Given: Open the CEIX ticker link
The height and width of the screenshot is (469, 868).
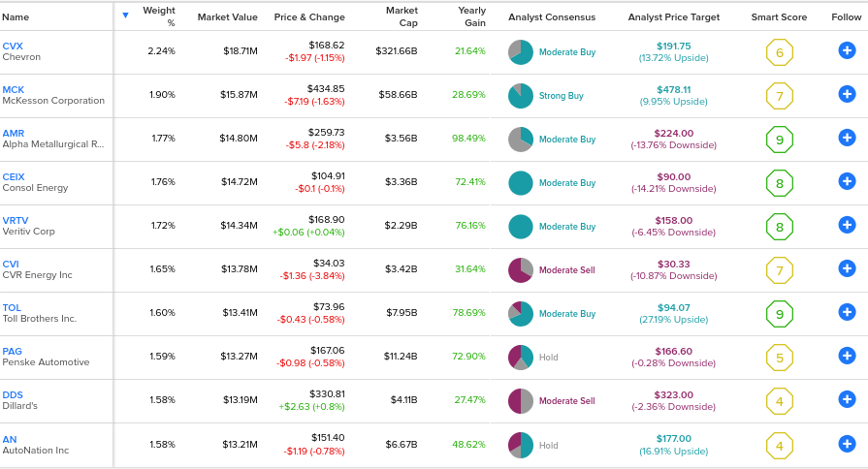Looking at the screenshot, I should 14,177.
